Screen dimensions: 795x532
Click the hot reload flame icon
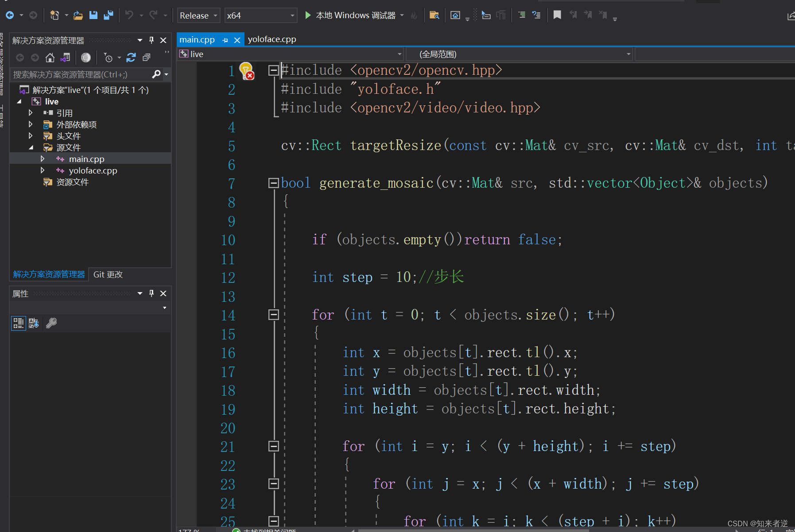[x=414, y=16]
